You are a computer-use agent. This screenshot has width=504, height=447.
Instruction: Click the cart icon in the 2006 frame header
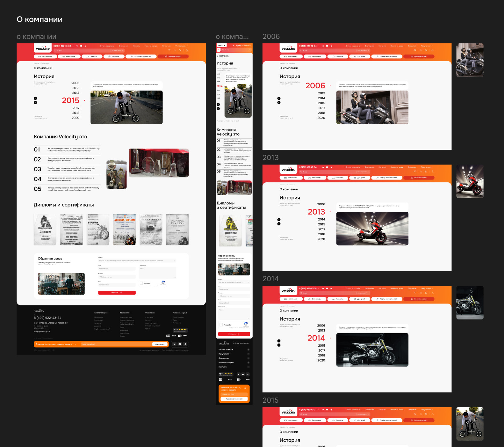click(x=426, y=50)
